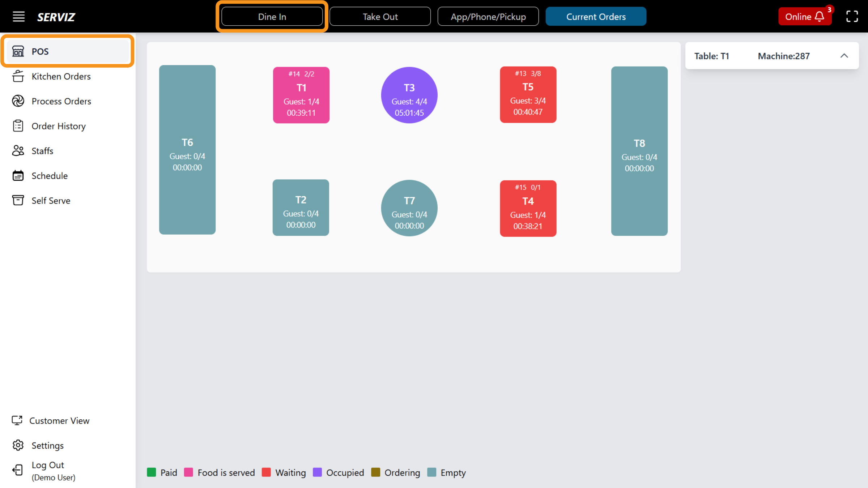
Task: Toggle fullscreen mode via corner icon
Action: 852,16
